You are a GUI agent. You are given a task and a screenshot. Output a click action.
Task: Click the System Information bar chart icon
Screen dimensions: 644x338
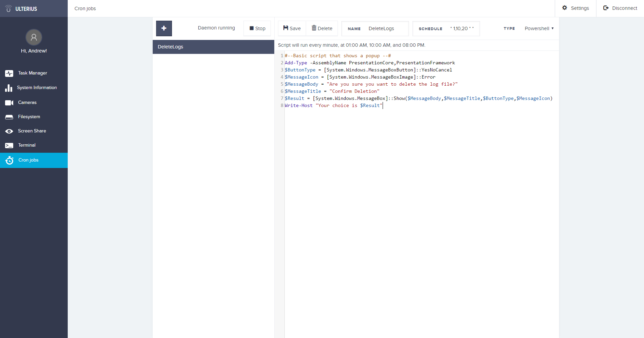[x=9, y=88]
